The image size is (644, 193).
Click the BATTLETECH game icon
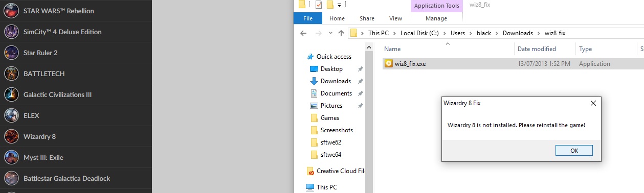(x=11, y=74)
